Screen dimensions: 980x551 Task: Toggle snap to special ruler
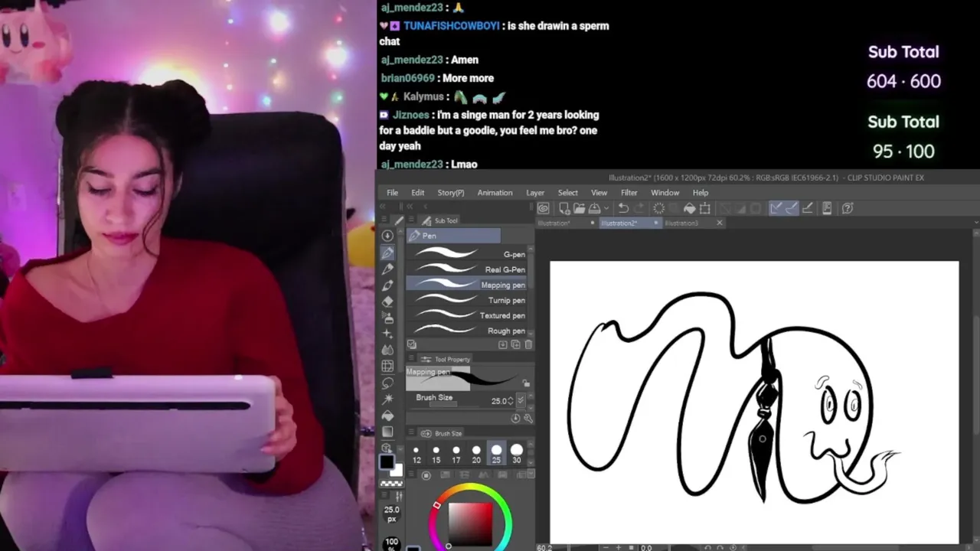[x=792, y=208]
